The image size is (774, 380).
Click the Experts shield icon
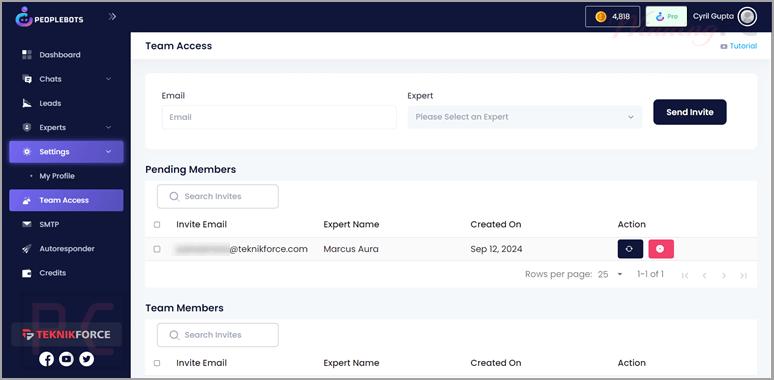point(27,127)
